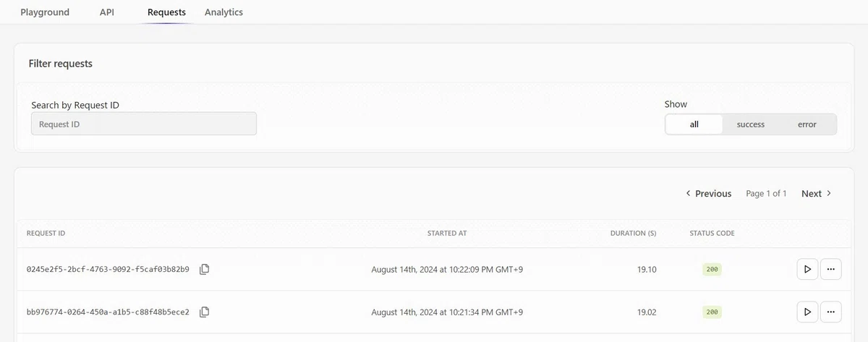
Task: Filter to error requests only
Action: pos(807,124)
